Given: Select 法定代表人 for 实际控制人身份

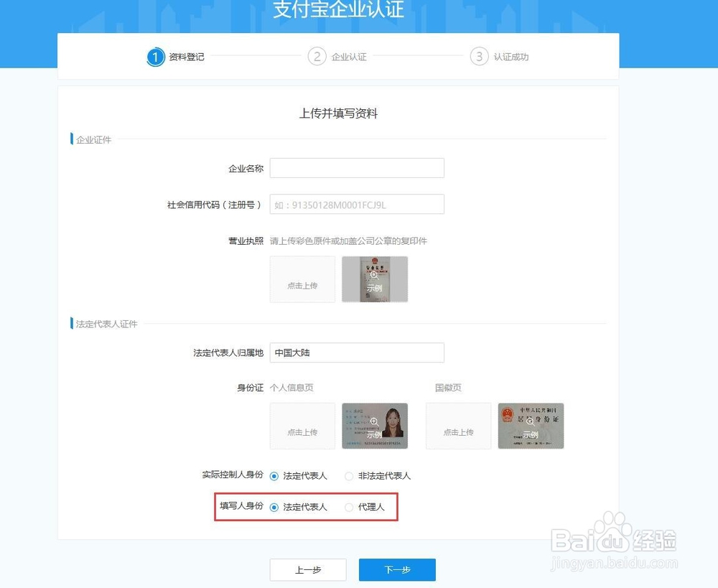Looking at the screenshot, I should pos(274,476).
